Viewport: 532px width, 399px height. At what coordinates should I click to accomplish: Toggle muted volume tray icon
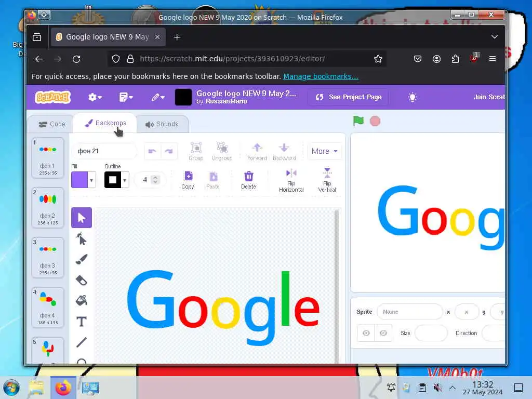tap(437, 388)
